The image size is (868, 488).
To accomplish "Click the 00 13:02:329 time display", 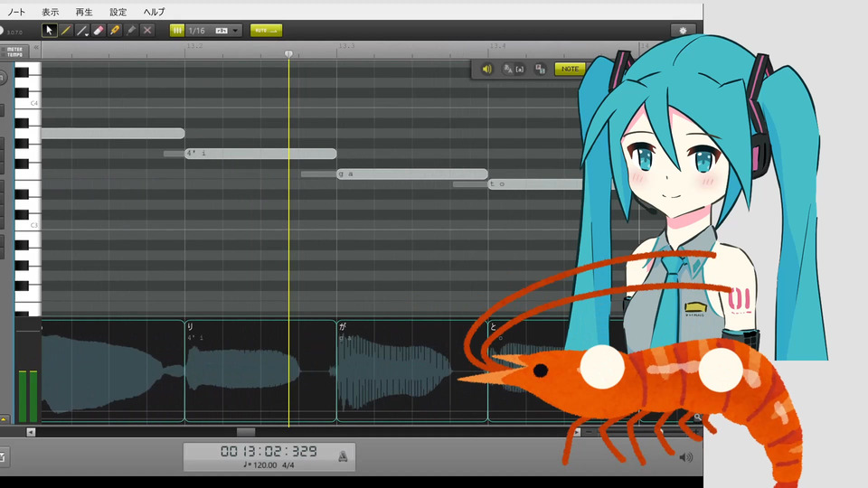I will coord(269,452).
